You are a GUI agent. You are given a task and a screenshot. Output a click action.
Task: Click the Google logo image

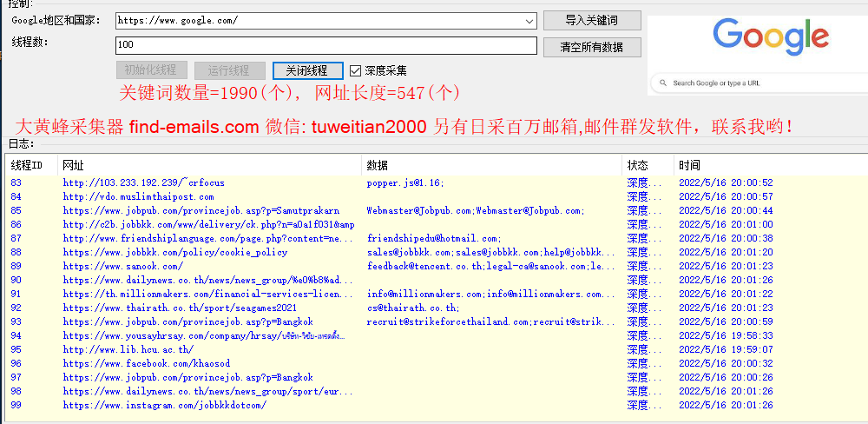coord(771,36)
